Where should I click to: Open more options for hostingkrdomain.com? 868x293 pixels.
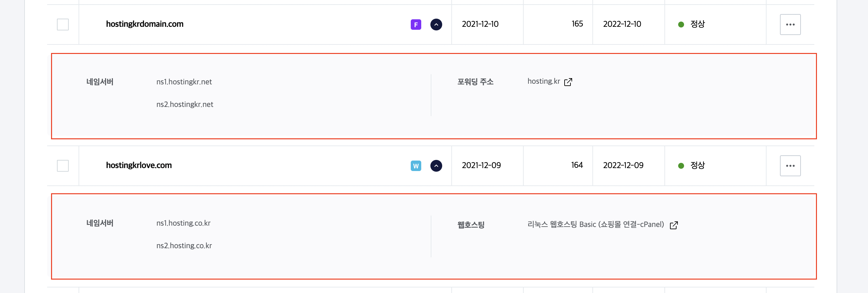pos(790,25)
